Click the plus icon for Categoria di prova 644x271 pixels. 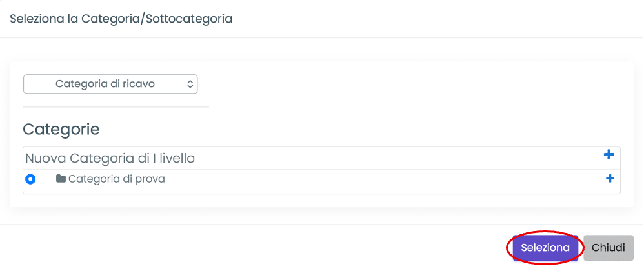(610, 179)
